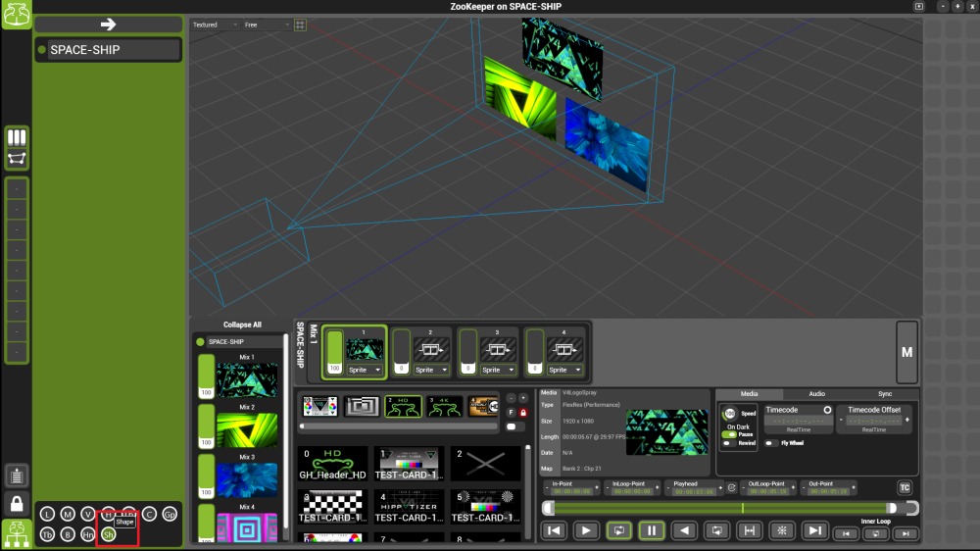Image resolution: width=980 pixels, height=551 pixels.
Task: Toggle SPACE-SHIP green status dot in left panel
Action: pyautogui.click(x=42, y=50)
